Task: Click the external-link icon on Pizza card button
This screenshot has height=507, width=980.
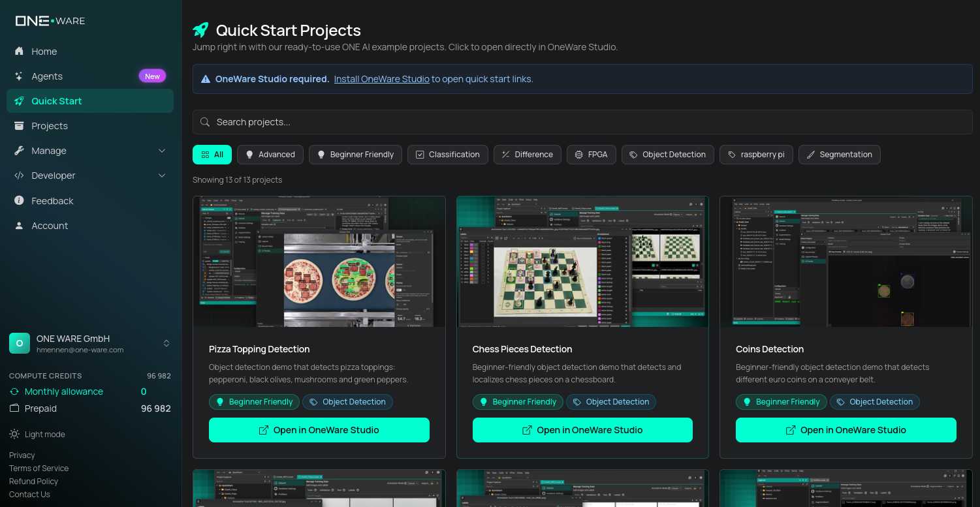Action: coord(264,430)
